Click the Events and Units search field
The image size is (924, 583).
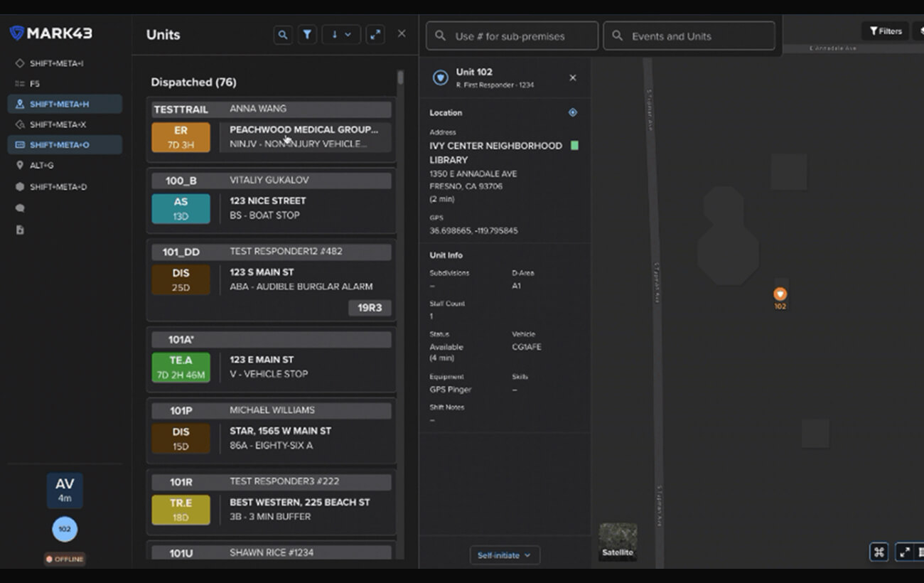689,36
